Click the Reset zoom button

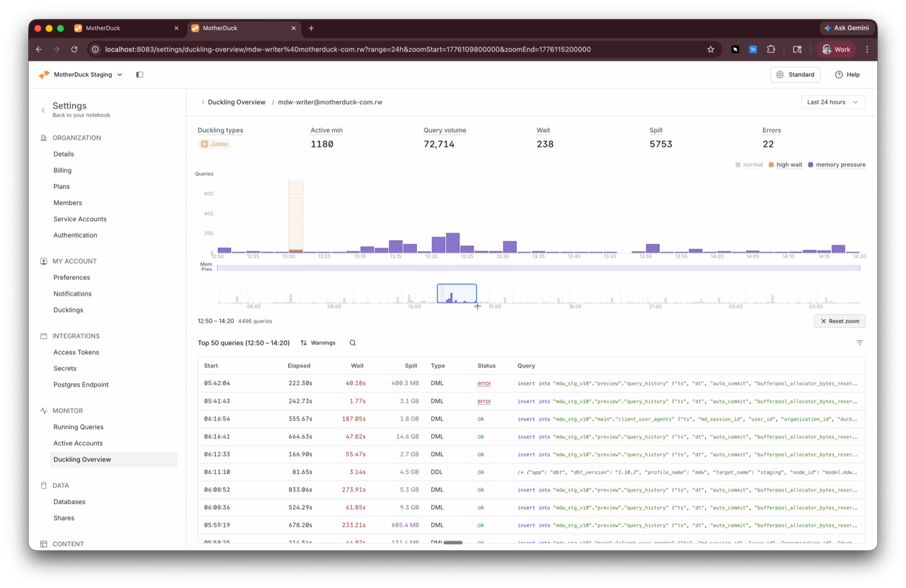[x=840, y=321]
